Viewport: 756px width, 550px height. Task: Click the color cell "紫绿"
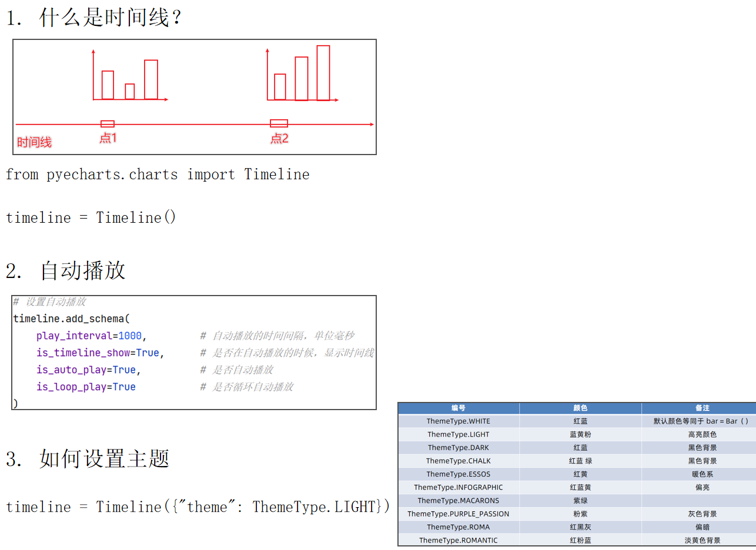pyautogui.click(x=580, y=501)
